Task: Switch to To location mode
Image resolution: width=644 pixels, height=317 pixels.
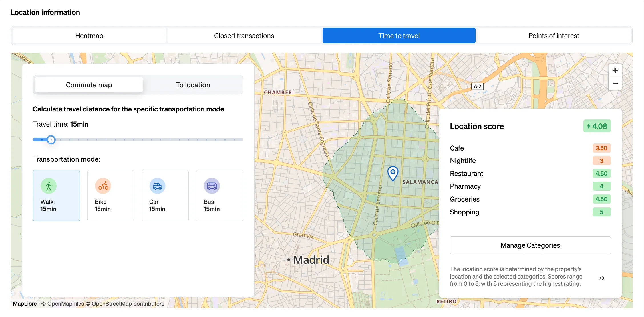Action: click(193, 85)
